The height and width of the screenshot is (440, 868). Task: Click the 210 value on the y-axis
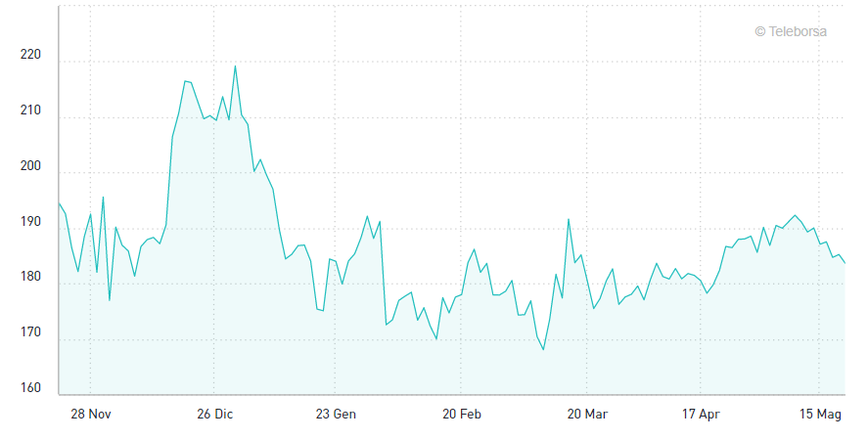point(30,111)
